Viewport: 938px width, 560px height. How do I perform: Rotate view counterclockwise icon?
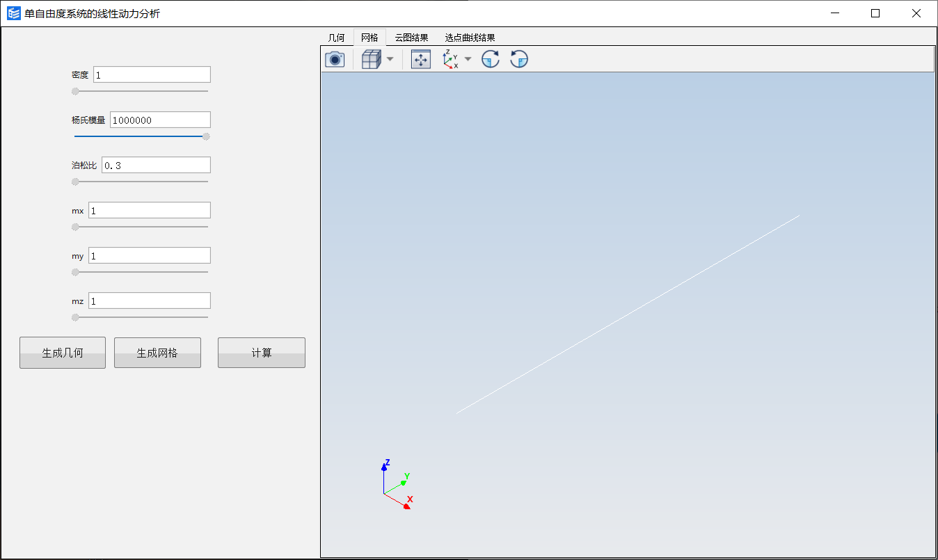(519, 60)
